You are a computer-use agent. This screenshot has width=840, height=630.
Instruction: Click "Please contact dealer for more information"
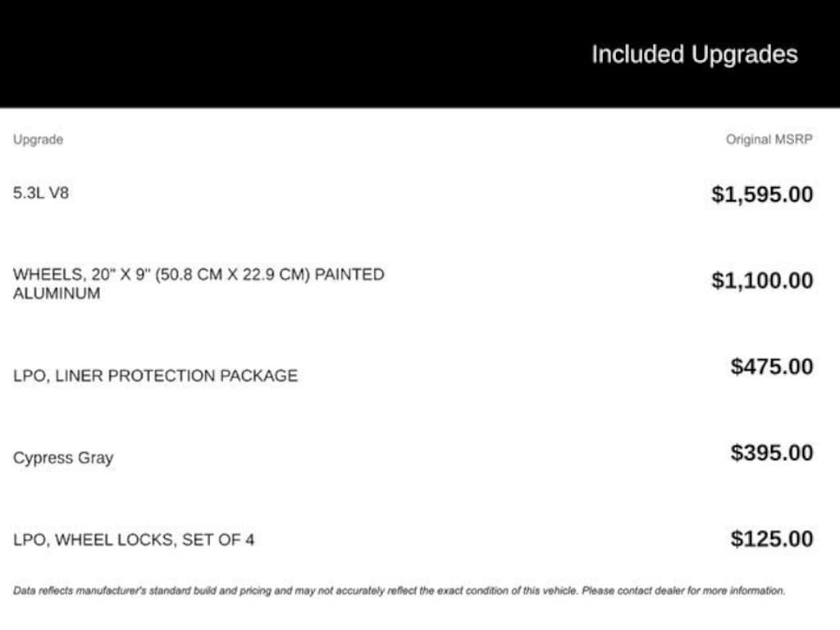(x=682, y=590)
